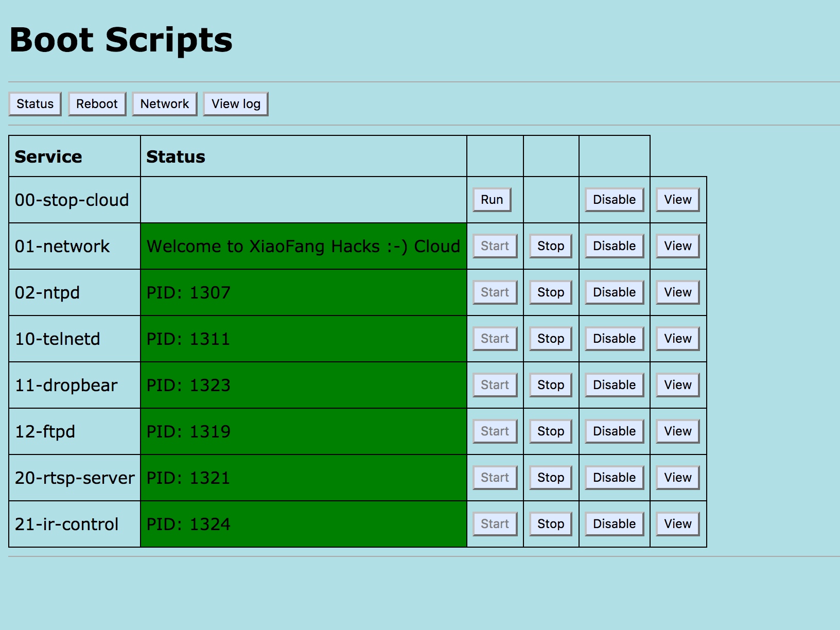Disable the 02-ntpd service

point(615,292)
